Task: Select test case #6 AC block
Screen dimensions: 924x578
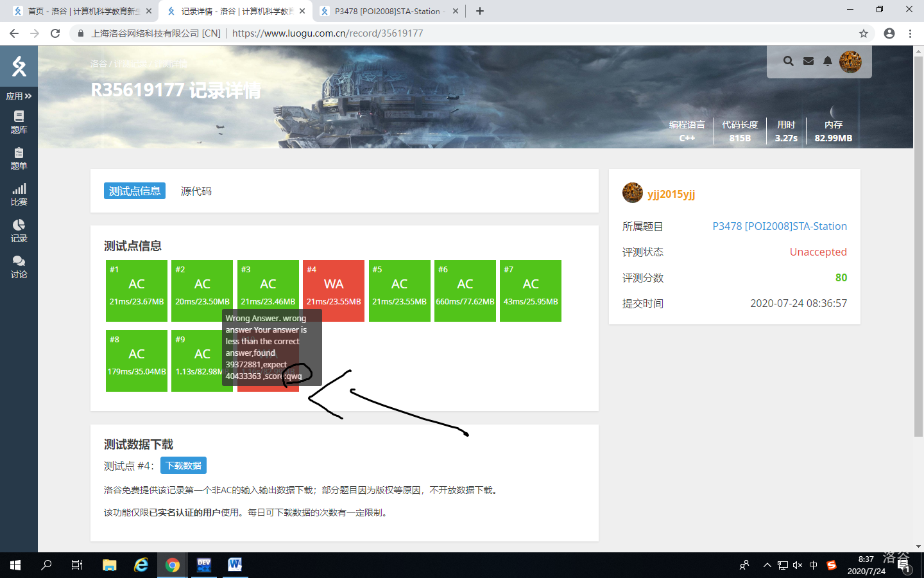Action: tap(465, 291)
